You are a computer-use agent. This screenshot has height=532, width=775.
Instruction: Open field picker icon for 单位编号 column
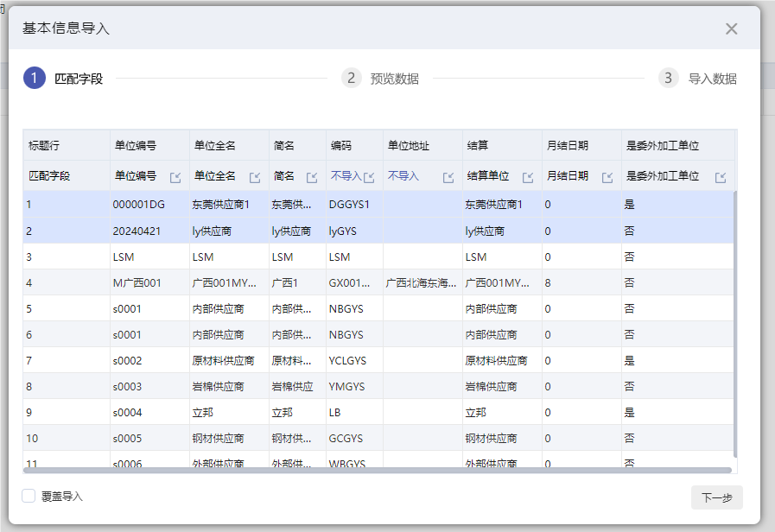[175, 177]
